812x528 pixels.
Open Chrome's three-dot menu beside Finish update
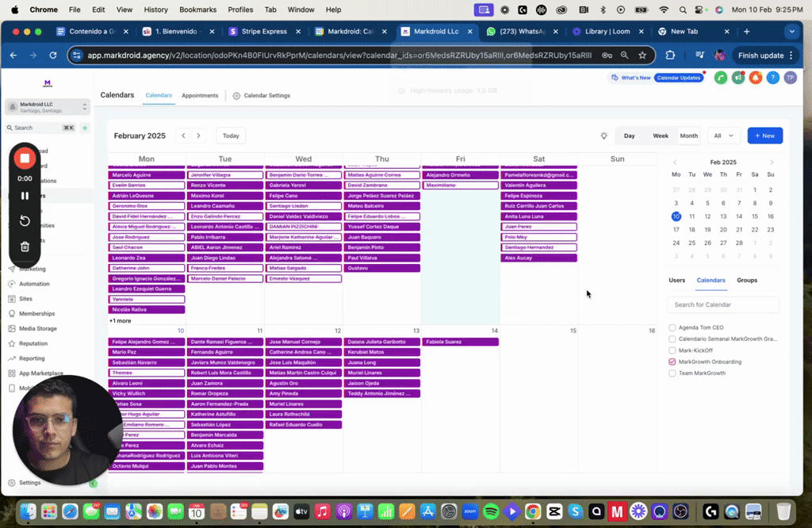(x=791, y=55)
